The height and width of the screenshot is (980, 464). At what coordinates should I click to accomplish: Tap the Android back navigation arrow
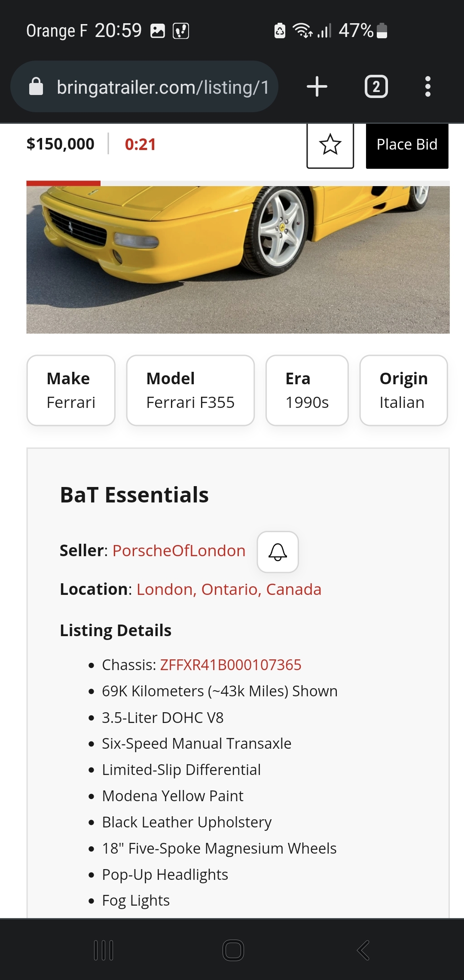(x=363, y=950)
